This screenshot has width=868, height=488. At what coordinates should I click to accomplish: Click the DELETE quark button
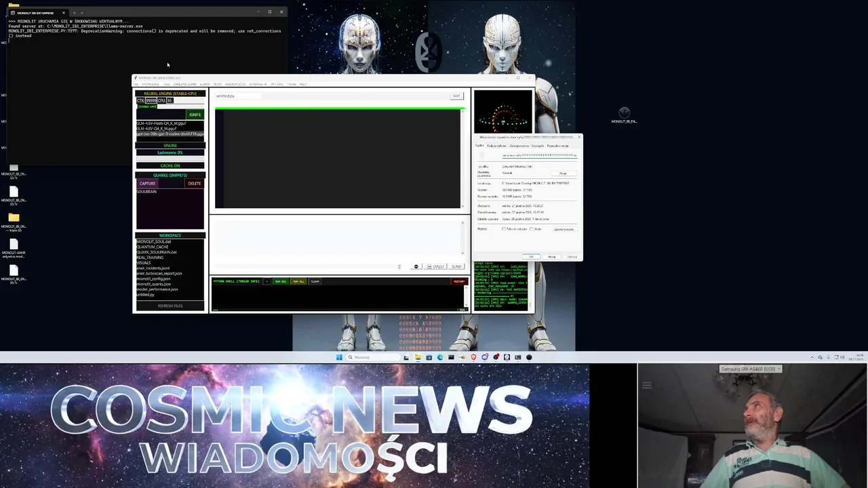pyautogui.click(x=195, y=183)
